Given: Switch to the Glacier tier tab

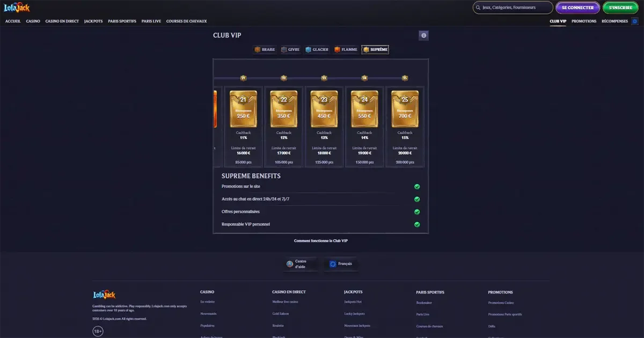Looking at the screenshot, I should (x=317, y=49).
